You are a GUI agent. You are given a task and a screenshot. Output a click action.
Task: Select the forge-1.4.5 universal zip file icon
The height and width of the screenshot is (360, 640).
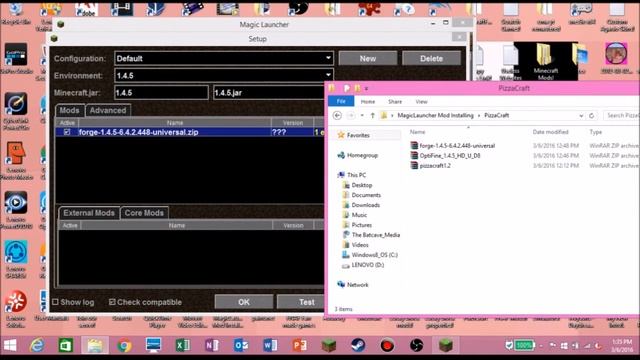point(414,145)
